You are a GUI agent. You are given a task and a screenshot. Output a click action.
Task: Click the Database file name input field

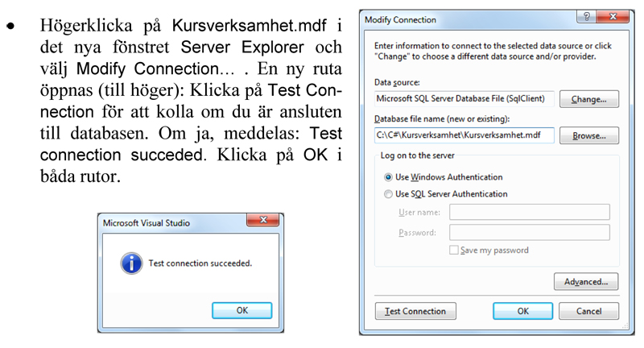[x=464, y=135]
